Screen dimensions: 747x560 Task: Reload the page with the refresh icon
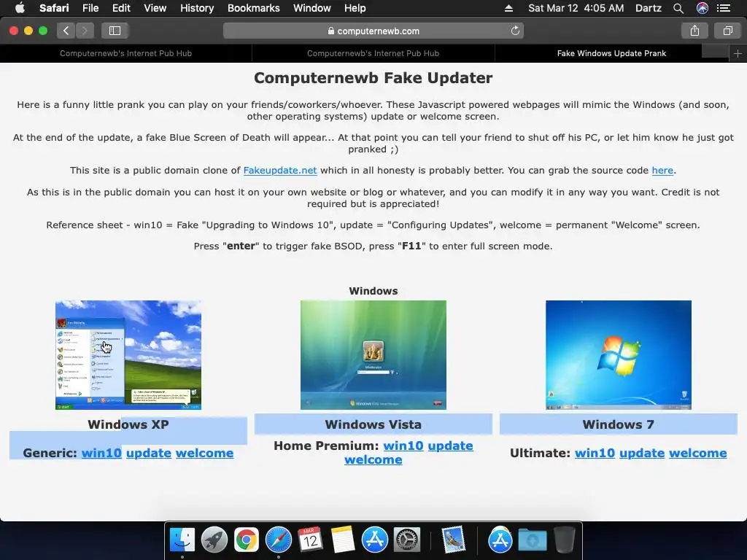pos(515,31)
